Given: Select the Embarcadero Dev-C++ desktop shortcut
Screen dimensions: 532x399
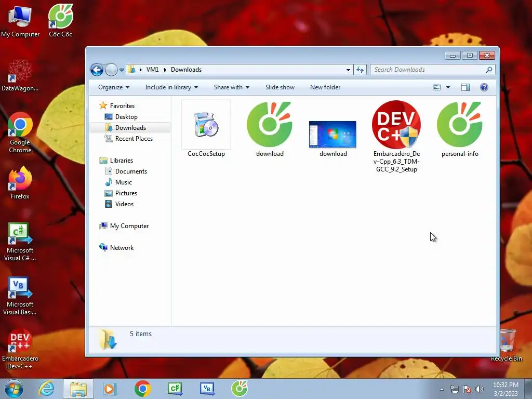Looking at the screenshot, I should tap(20, 349).
